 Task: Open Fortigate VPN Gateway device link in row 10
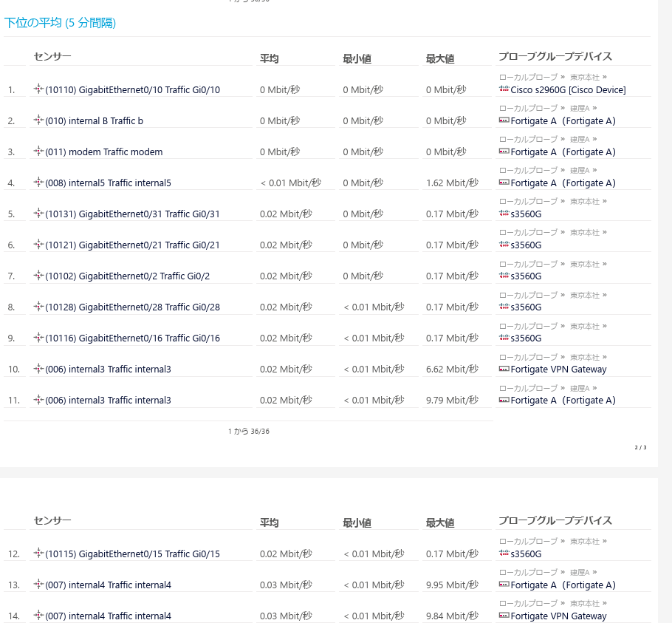[x=559, y=370]
